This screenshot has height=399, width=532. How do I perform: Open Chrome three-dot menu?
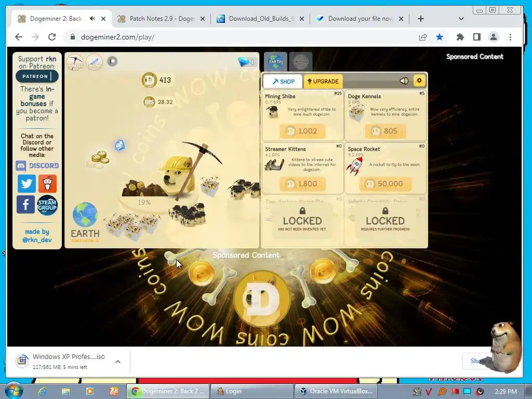(510, 37)
